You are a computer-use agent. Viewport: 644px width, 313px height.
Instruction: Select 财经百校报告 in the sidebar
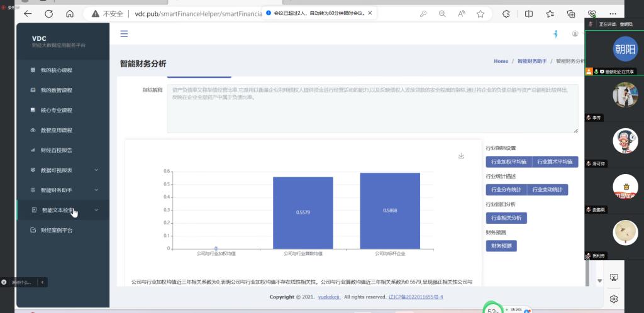tap(56, 150)
